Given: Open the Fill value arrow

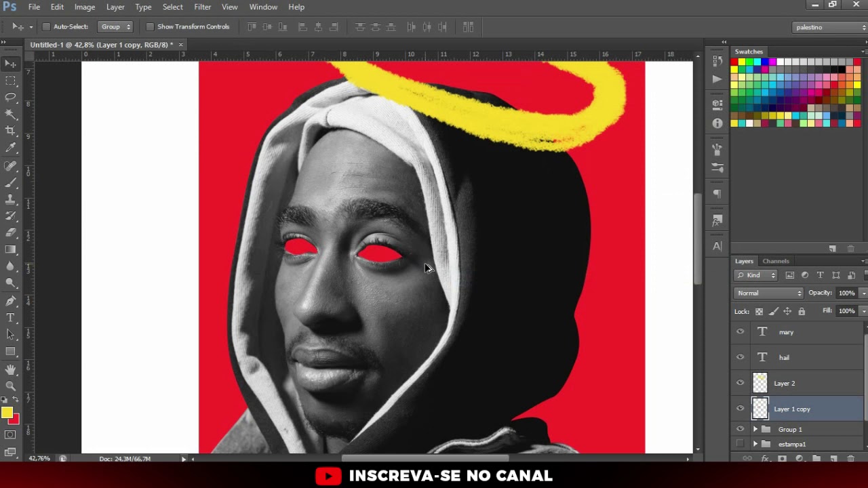Looking at the screenshot, I should (863, 311).
